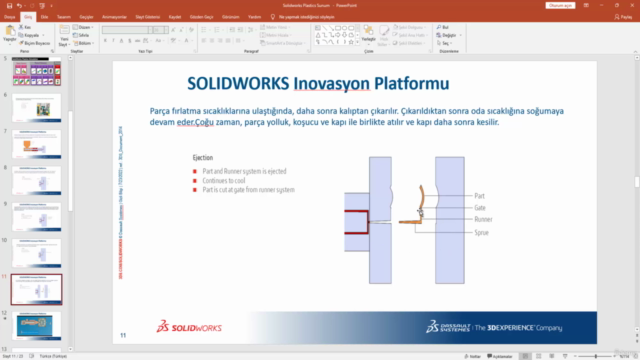This screenshot has height=360, width=640.
Task: Save the presentation from Quick Access toolbar
Action: pos(9,6)
